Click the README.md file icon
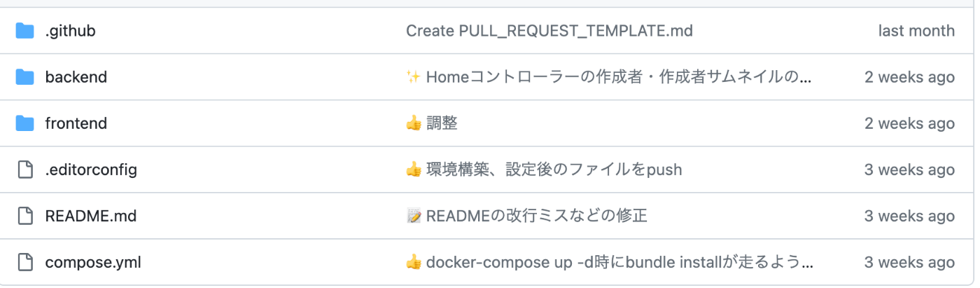980x288 pixels. pyautogui.click(x=25, y=216)
